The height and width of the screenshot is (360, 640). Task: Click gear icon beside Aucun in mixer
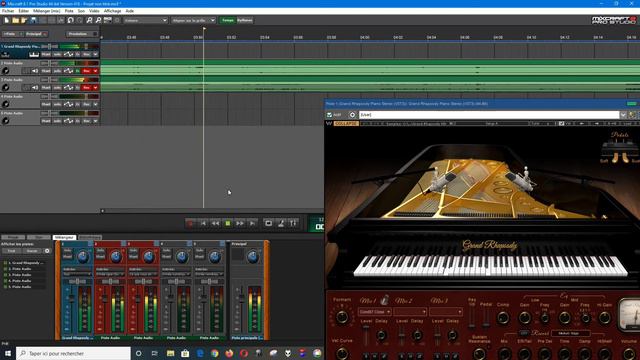(47, 251)
